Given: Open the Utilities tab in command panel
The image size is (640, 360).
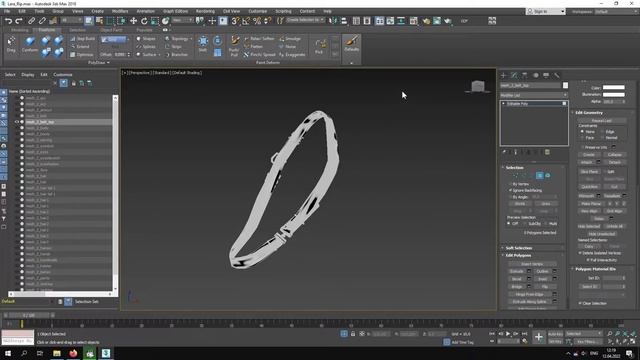Looking at the screenshot, I should (x=557, y=76).
